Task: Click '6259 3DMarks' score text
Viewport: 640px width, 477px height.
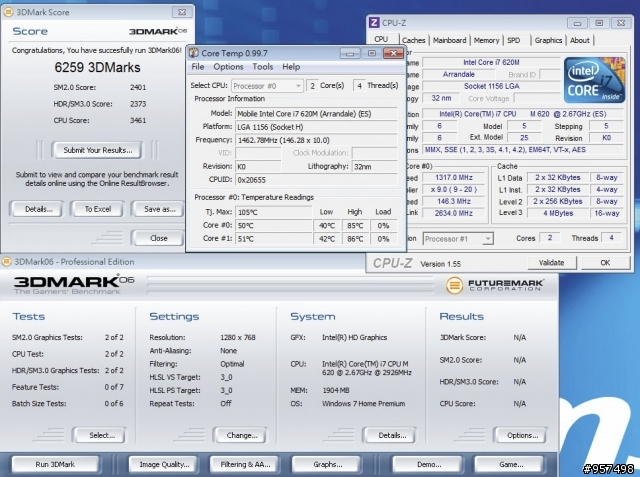Action: (x=97, y=67)
